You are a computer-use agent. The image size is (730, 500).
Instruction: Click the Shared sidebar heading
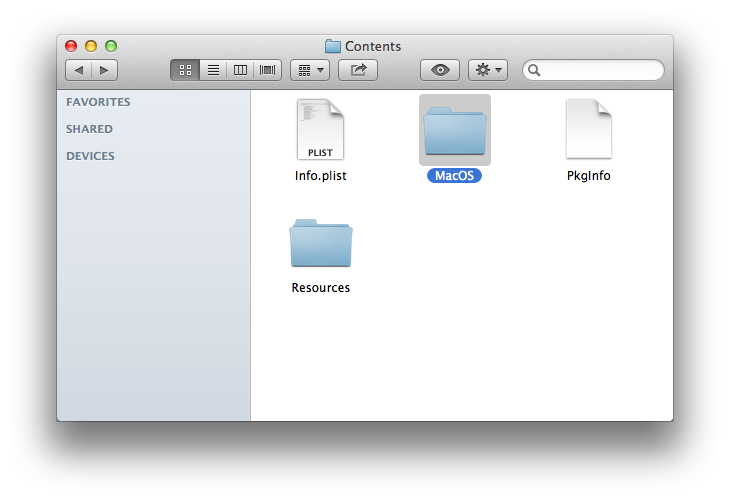pos(89,129)
